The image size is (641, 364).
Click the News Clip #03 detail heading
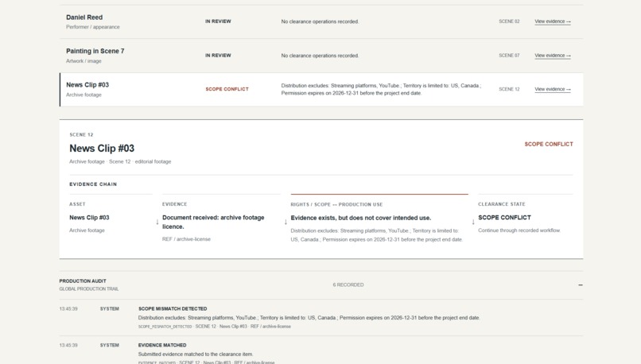(x=102, y=148)
